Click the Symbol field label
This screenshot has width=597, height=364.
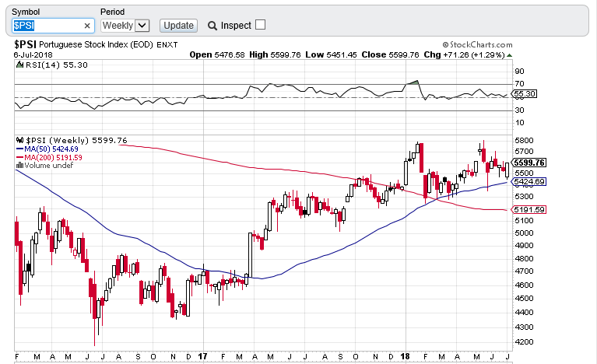click(26, 12)
